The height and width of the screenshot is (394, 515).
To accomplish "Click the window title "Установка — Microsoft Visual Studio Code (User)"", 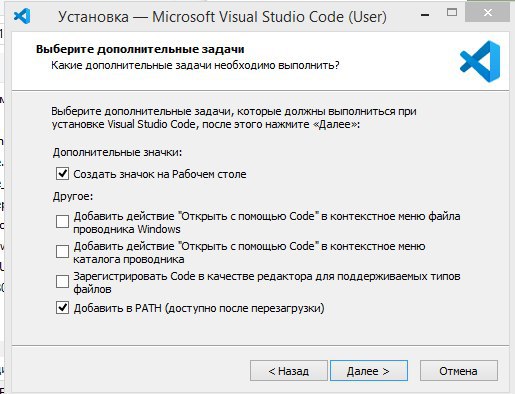I will (222, 17).
